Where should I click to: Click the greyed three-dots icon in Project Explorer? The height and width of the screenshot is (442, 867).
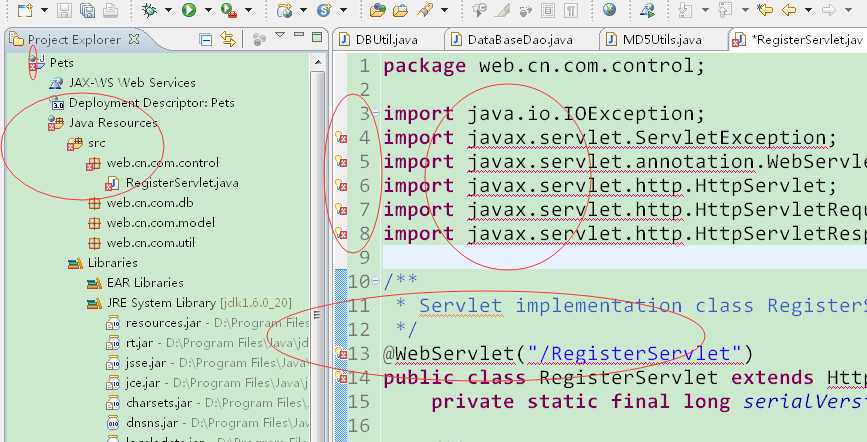[x=259, y=39]
